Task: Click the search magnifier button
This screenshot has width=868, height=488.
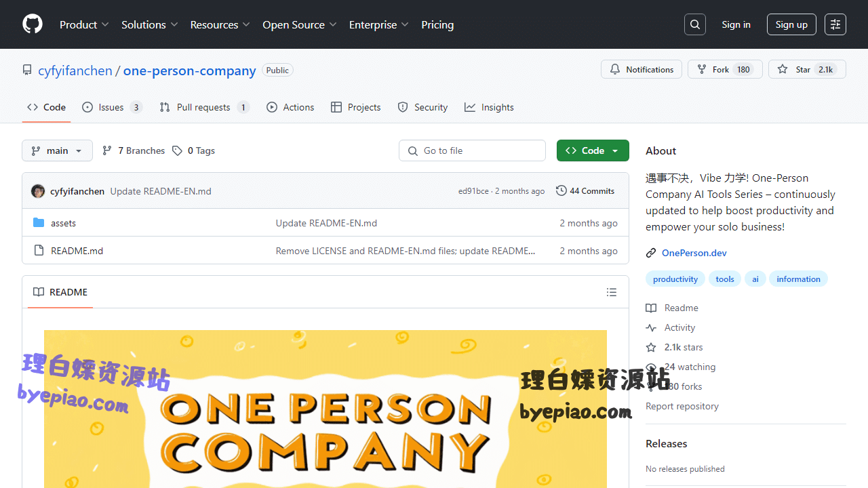Action: (695, 24)
